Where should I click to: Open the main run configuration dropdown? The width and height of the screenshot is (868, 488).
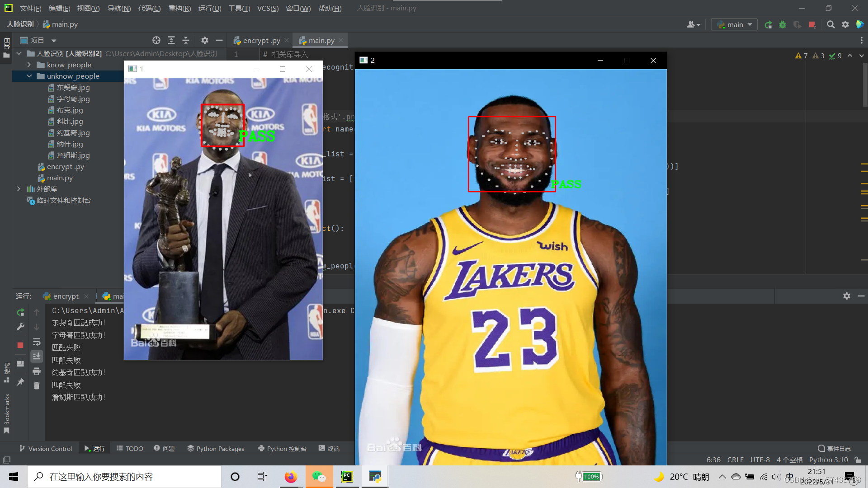(734, 24)
